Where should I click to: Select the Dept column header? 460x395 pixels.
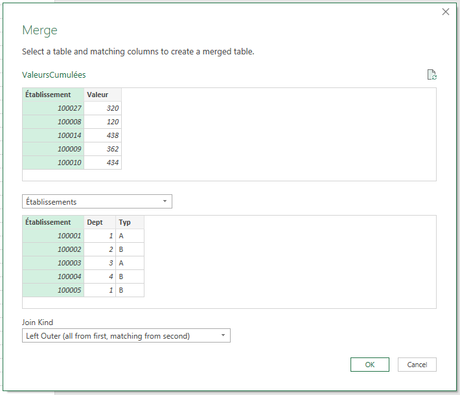100,222
